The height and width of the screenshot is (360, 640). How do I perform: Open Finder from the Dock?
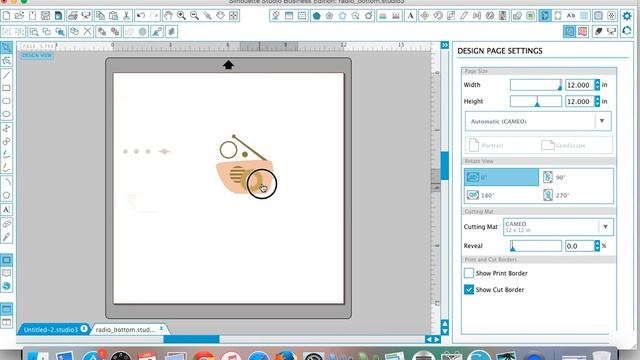[x=38, y=356]
